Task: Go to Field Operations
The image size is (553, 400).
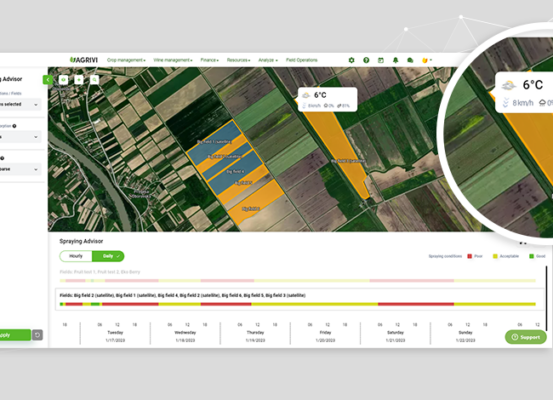Action: click(x=302, y=60)
